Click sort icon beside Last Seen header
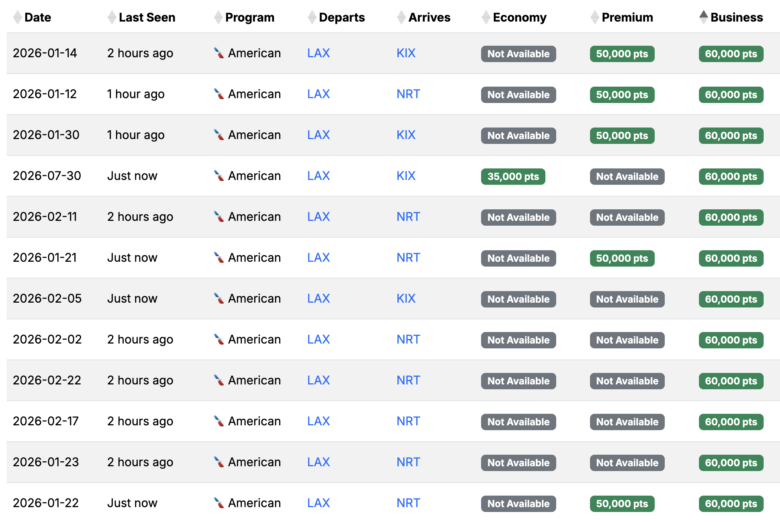Image resolution: width=780 pixels, height=522 pixels. pyautogui.click(x=111, y=17)
